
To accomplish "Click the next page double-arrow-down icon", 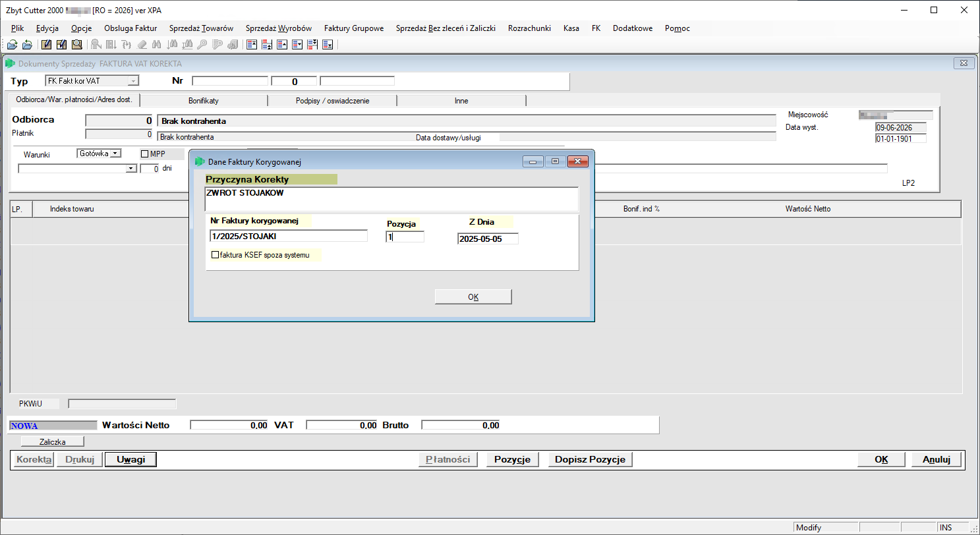I will (x=312, y=45).
